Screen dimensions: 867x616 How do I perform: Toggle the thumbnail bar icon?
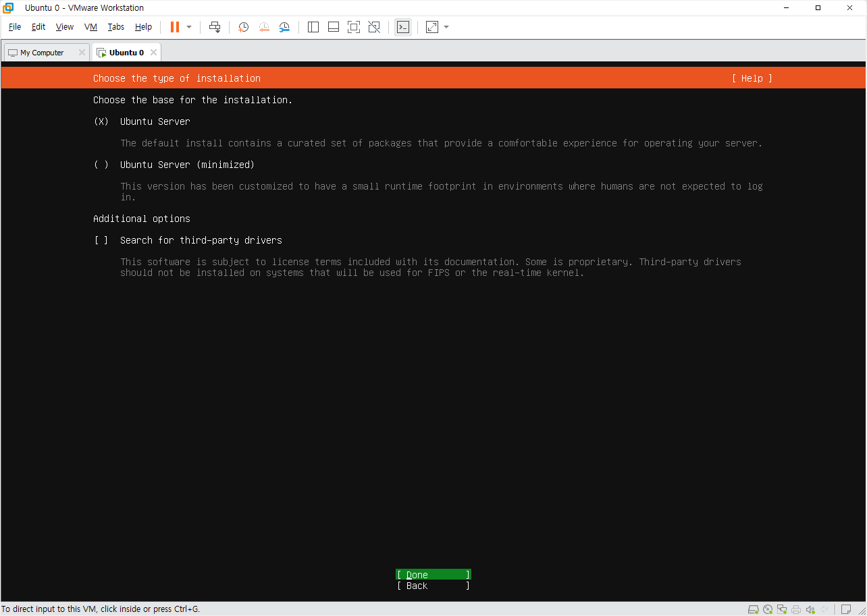(334, 27)
